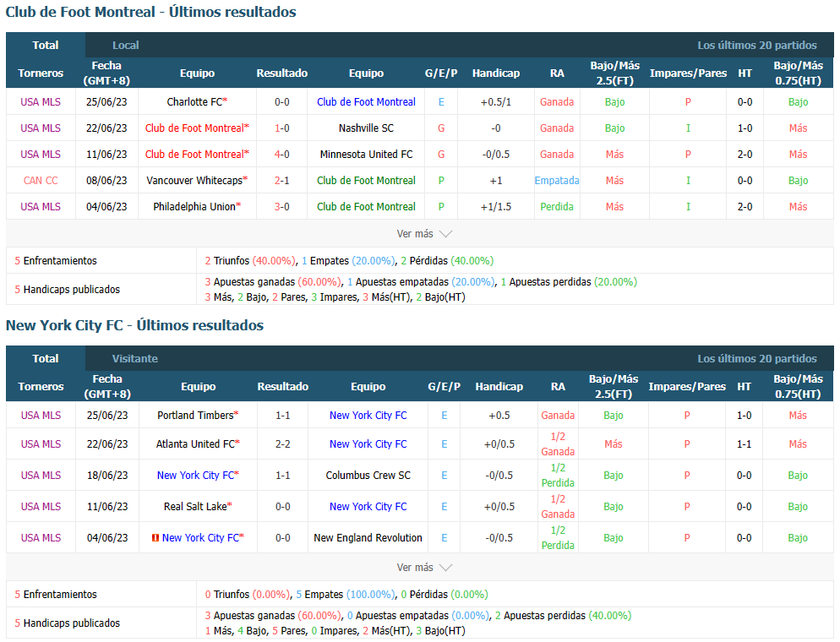This screenshot has height=642, width=840.
Task: Click '5 Enfrentamientos' in the Montreal summary
Action: coord(56,261)
